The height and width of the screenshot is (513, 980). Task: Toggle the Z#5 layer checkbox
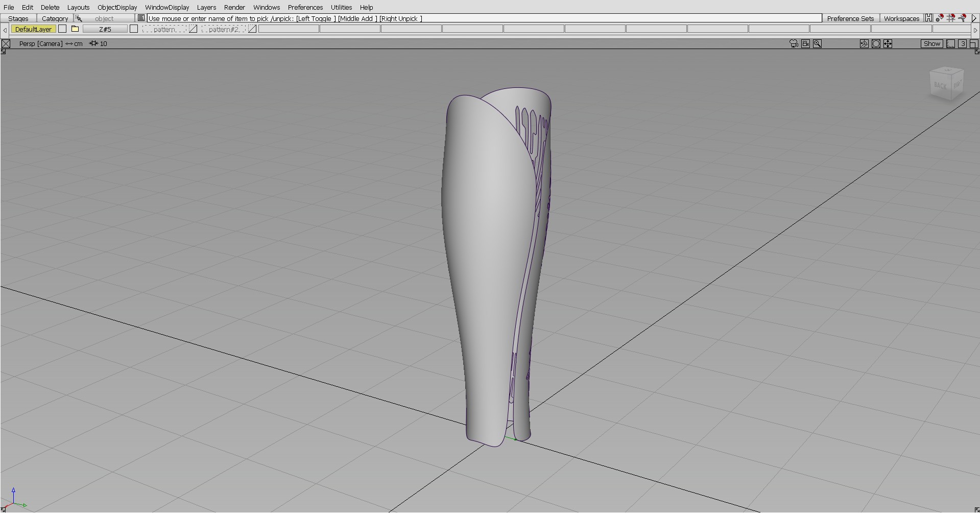(x=134, y=29)
